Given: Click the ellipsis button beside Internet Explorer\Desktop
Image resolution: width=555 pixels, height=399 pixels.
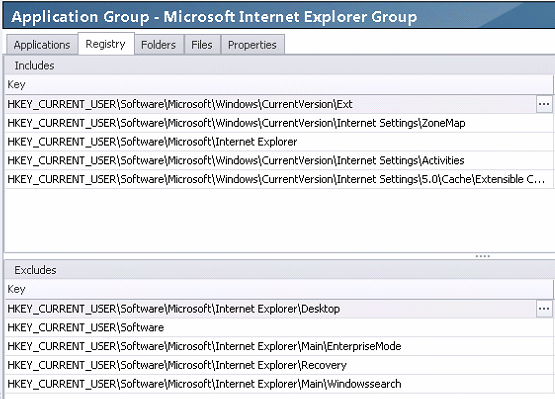Looking at the screenshot, I should [x=544, y=309].
